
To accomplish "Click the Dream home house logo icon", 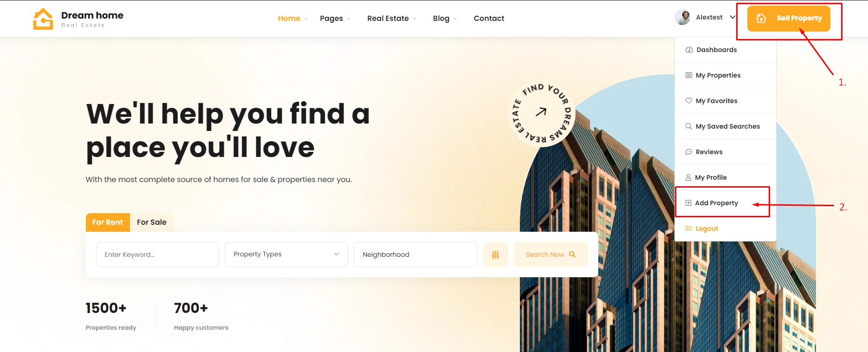I will tap(43, 19).
